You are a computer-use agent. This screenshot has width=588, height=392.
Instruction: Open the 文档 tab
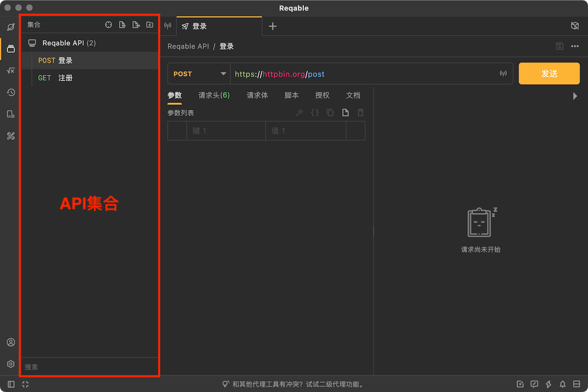tap(353, 95)
